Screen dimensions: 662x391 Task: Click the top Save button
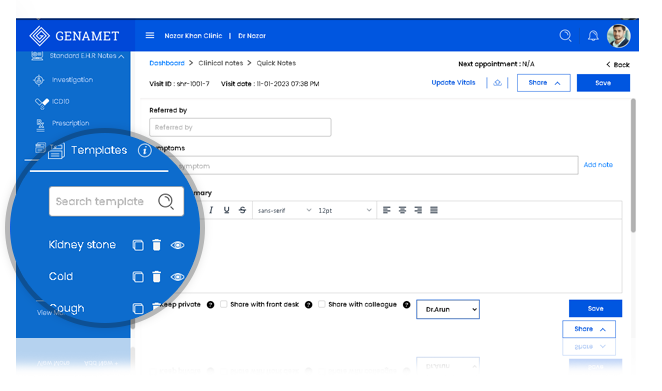click(603, 83)
